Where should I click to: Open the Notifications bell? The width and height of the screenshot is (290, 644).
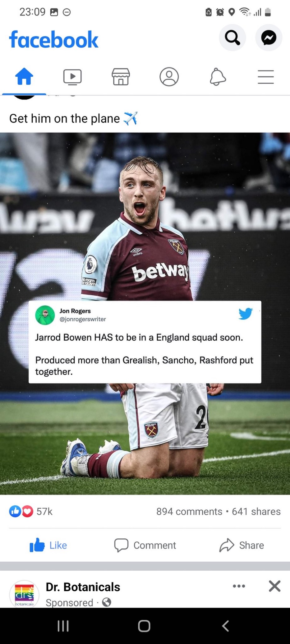[x=218, y=76]
